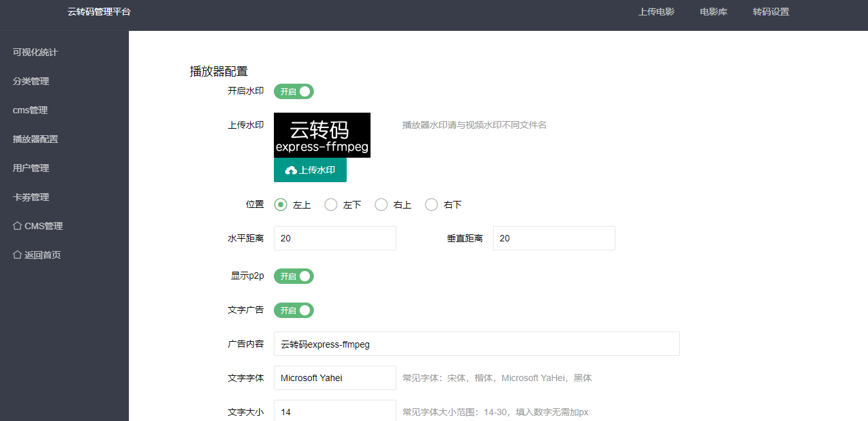Turn off the 文字广告 switch
This screenshot has width=868, height=421.
coord(294,310)
